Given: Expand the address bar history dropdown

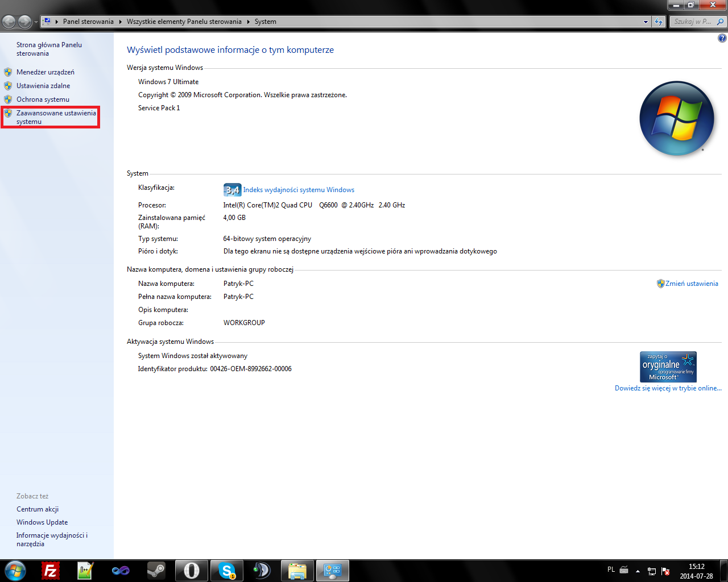Looking at the screenshot, I should (646, 22).
